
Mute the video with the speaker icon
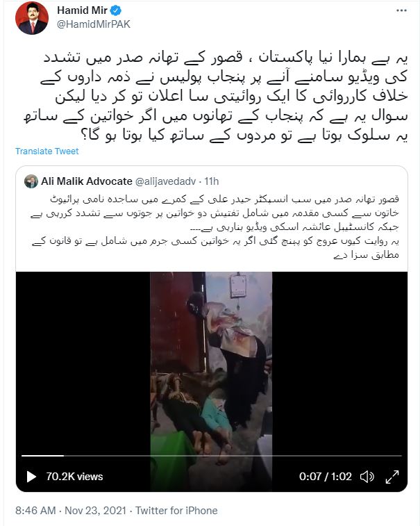[367, 477]
